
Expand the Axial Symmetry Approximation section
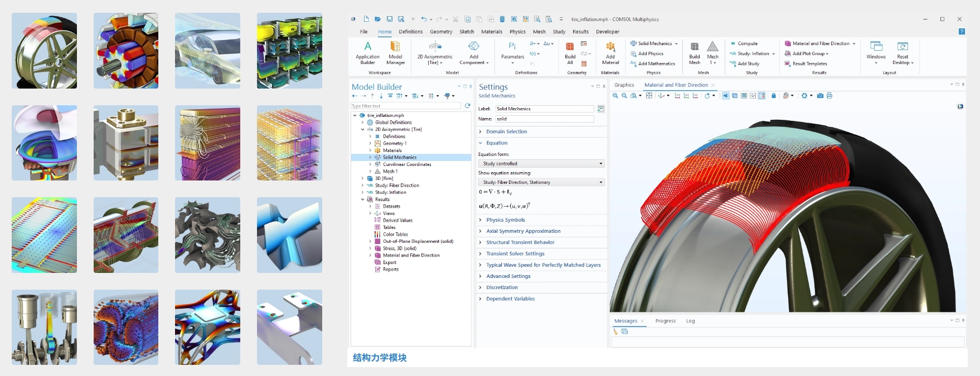(x=523, y=231)
